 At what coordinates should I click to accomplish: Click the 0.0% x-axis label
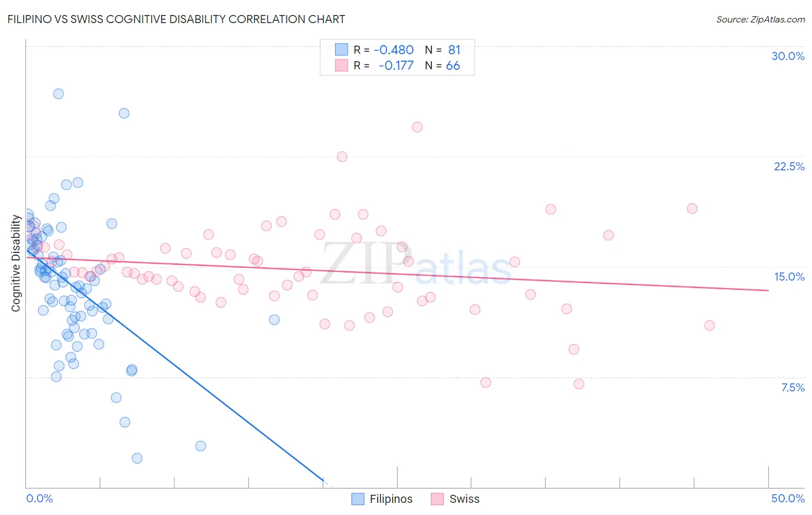39,498
